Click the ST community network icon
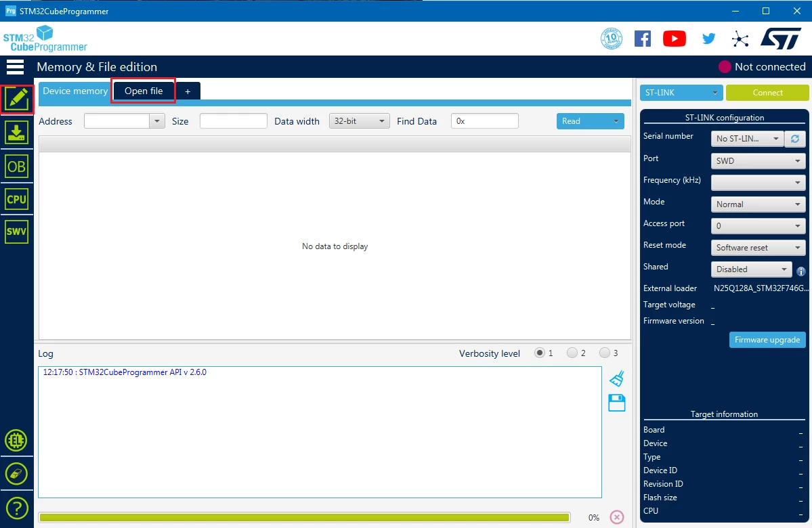 [x=740, y=39]
